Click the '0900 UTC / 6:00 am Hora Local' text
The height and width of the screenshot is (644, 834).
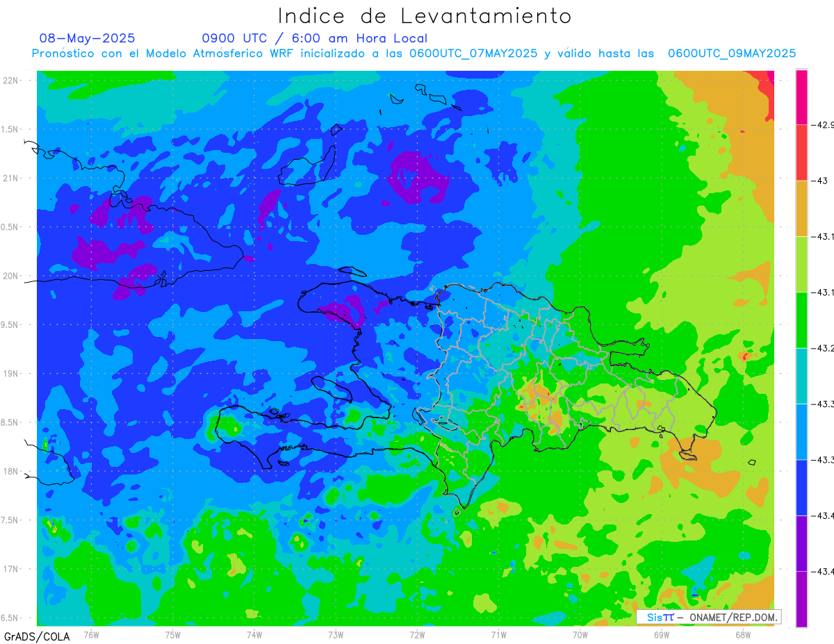point(315,38)
